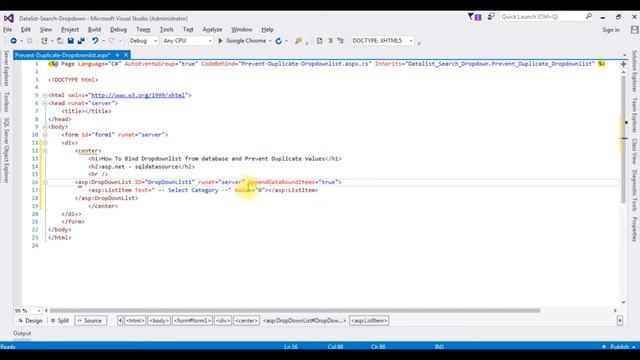
Task: Click the Quick Launch search magnifier icon
Action: coord(589,17)
